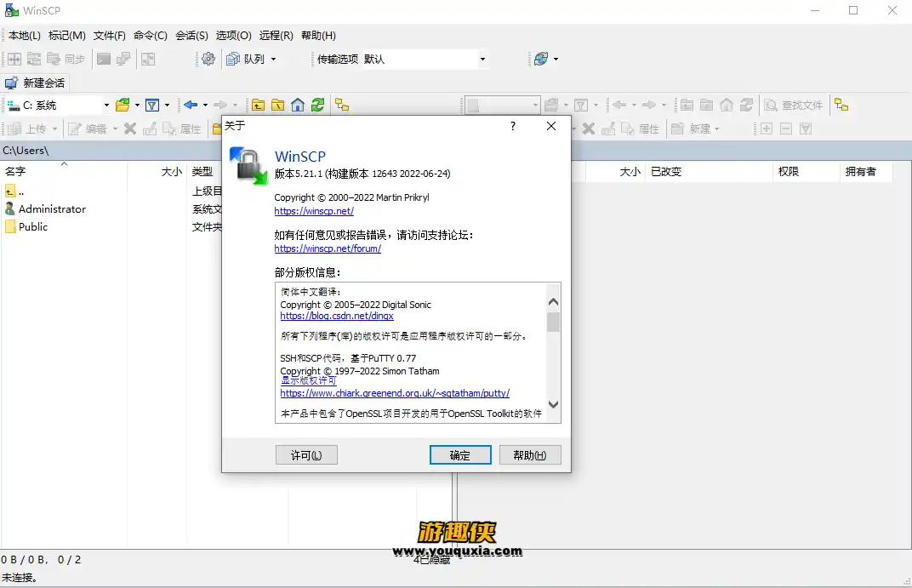Click the 帮助(H) button in About dialog

(x=530, y=455)
